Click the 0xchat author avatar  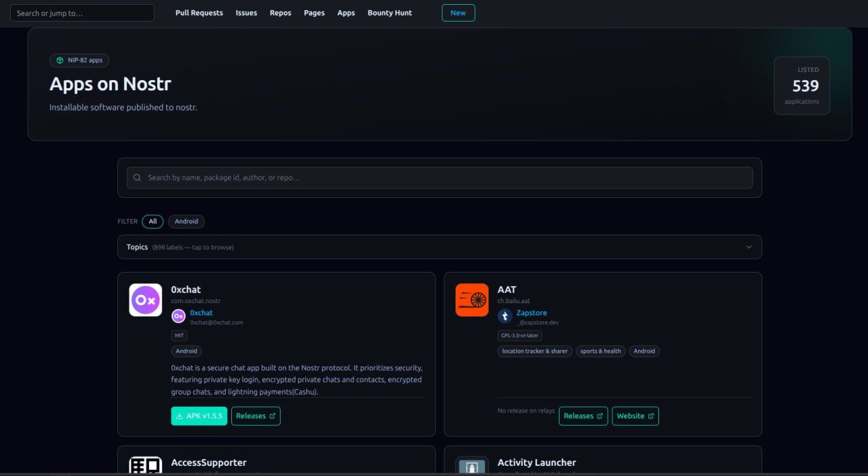(x=178, y=316)
